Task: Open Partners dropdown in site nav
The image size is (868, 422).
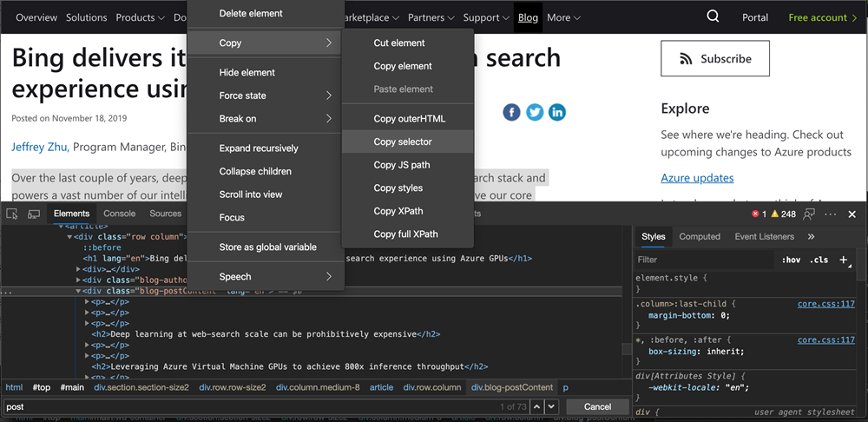Action: (431, 17)
